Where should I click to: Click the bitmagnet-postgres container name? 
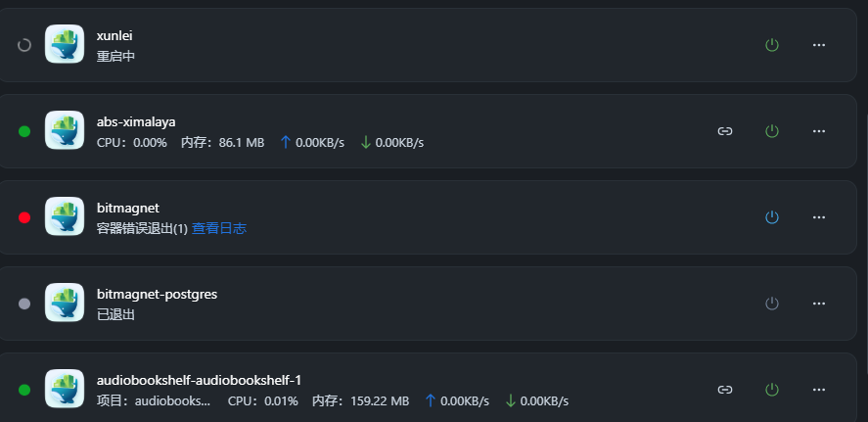(157, 294)
